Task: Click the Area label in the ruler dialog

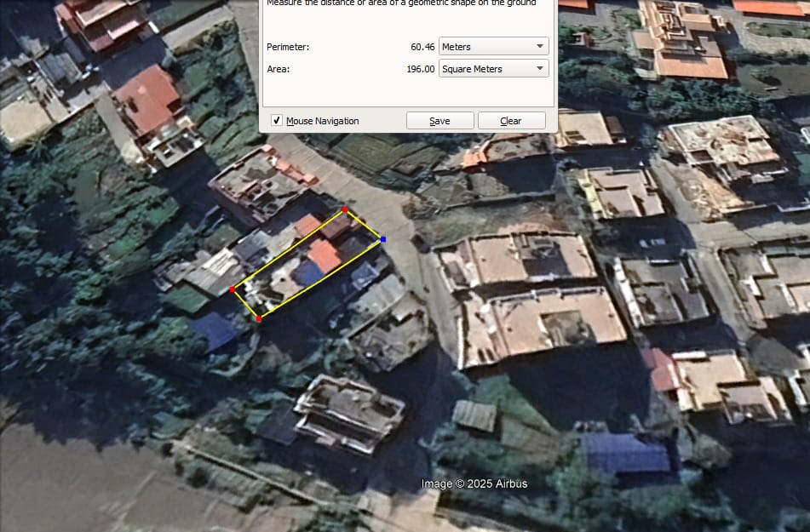Action: click(279, 69)
